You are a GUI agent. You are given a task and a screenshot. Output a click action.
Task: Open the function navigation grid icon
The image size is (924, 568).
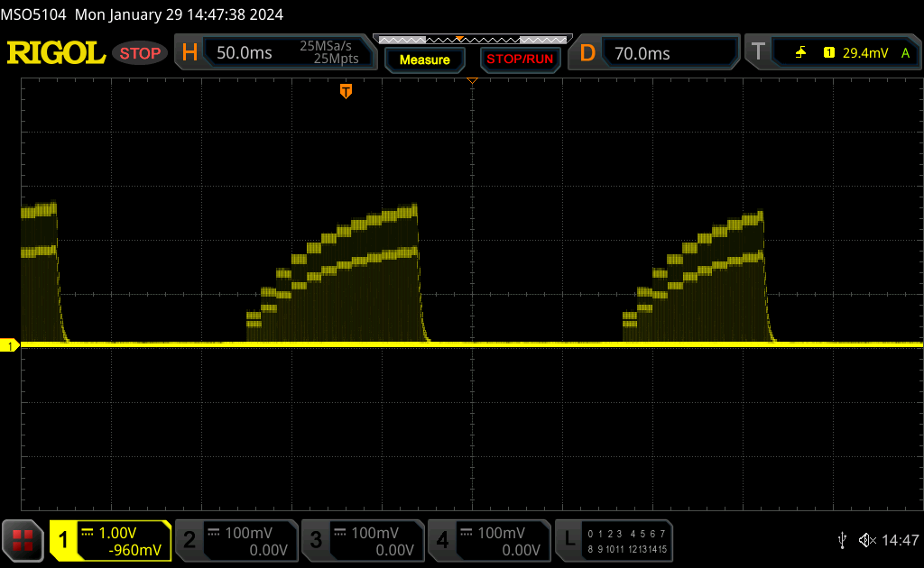(x=23, y=540)
